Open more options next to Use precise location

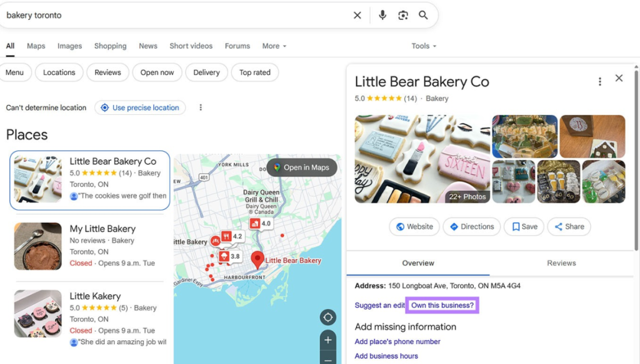(x=201, y=107)
